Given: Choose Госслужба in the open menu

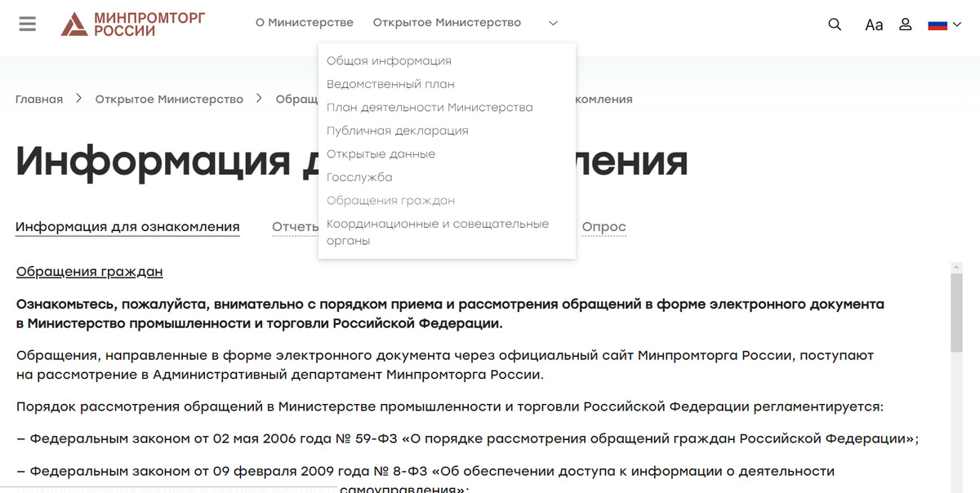Looking at the screenshot, I should [x=359, y=176].
